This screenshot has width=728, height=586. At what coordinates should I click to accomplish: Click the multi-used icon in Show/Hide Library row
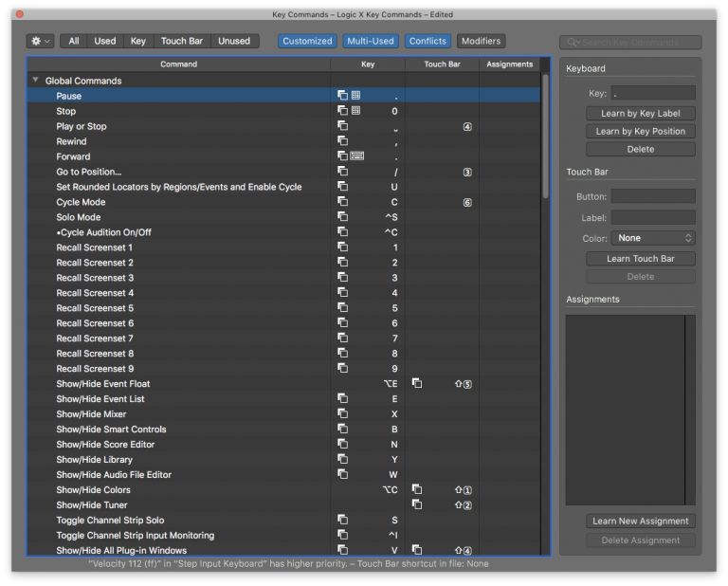[x=342, y=459]
